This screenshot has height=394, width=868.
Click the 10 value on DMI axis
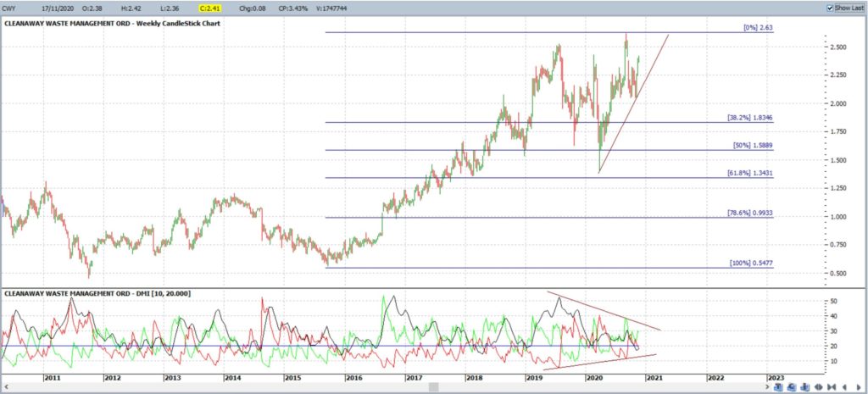tap(836, 361)
